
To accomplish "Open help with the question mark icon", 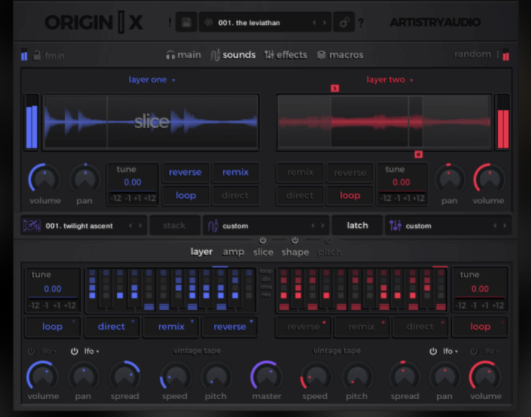I will [x=361, y=23].
